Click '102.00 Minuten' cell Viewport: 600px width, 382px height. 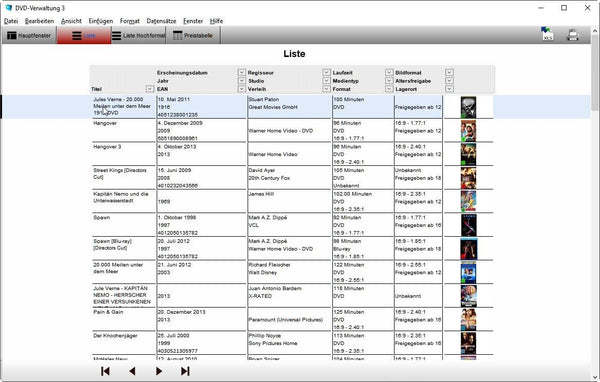coord(353,194)
